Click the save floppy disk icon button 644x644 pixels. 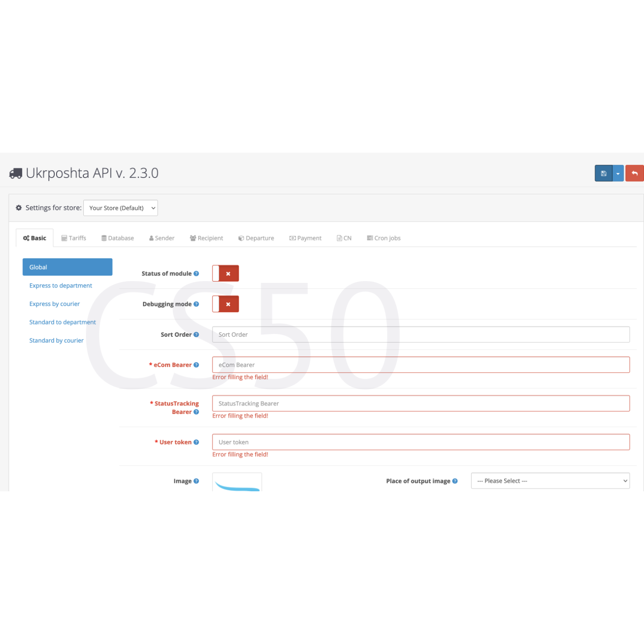click(x=603, y=173)
